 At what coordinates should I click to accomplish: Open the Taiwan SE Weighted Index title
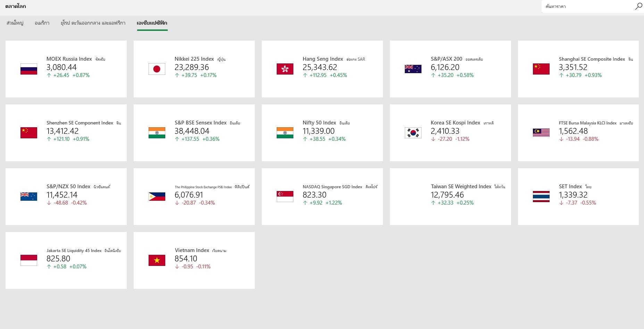click(x=461, y=187)
